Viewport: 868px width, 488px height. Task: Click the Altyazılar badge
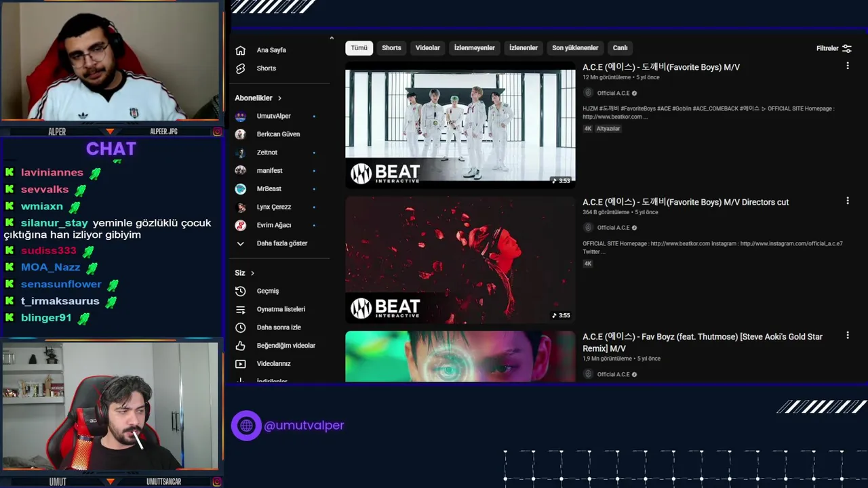(608, 129)
